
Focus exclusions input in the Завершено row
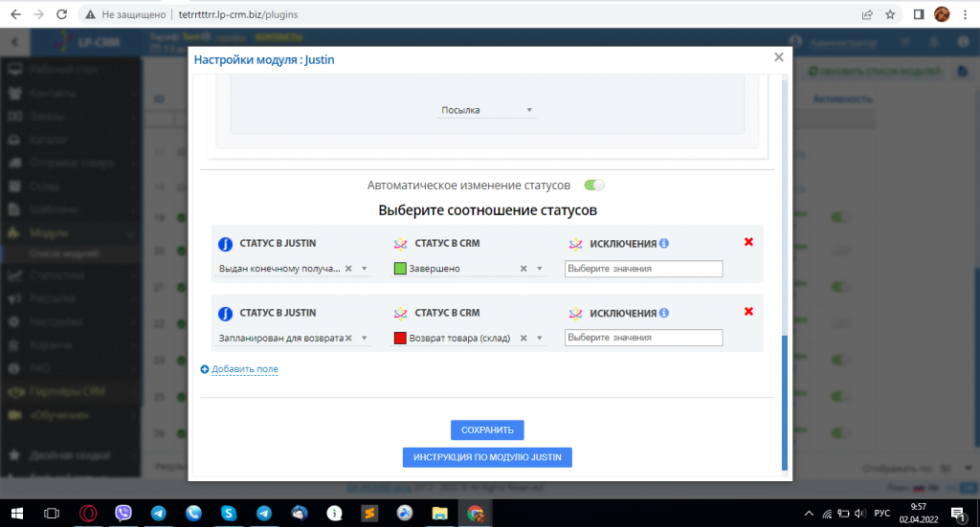click(x=643, y=269)
